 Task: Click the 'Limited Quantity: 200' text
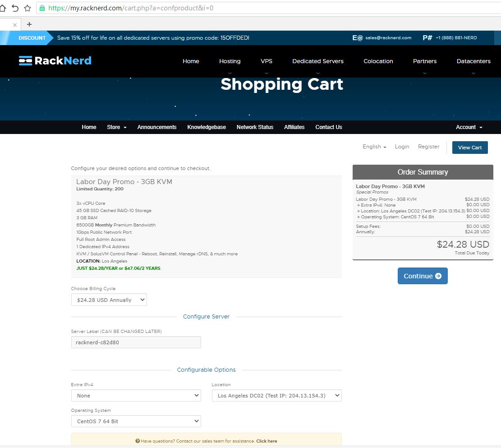(x=100, y=189)
